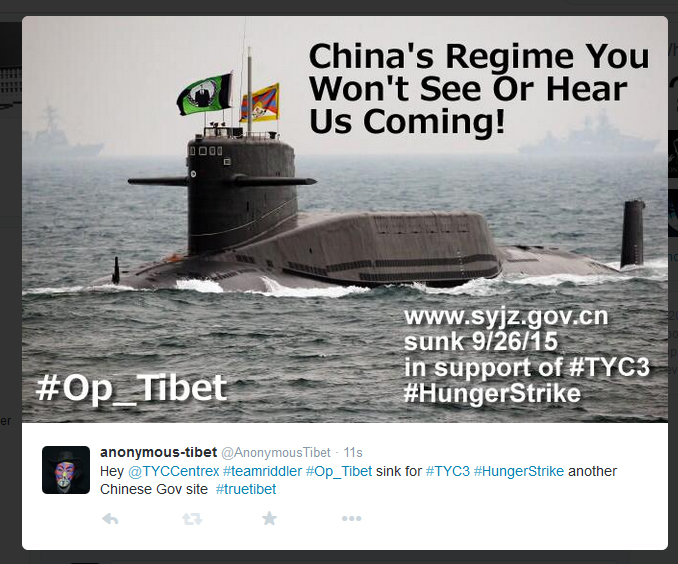The height and width of the screenshot is (564, 678).
Task: Open the masked profile avatar of anonymous-tibet
Action: tap(66, 470)
